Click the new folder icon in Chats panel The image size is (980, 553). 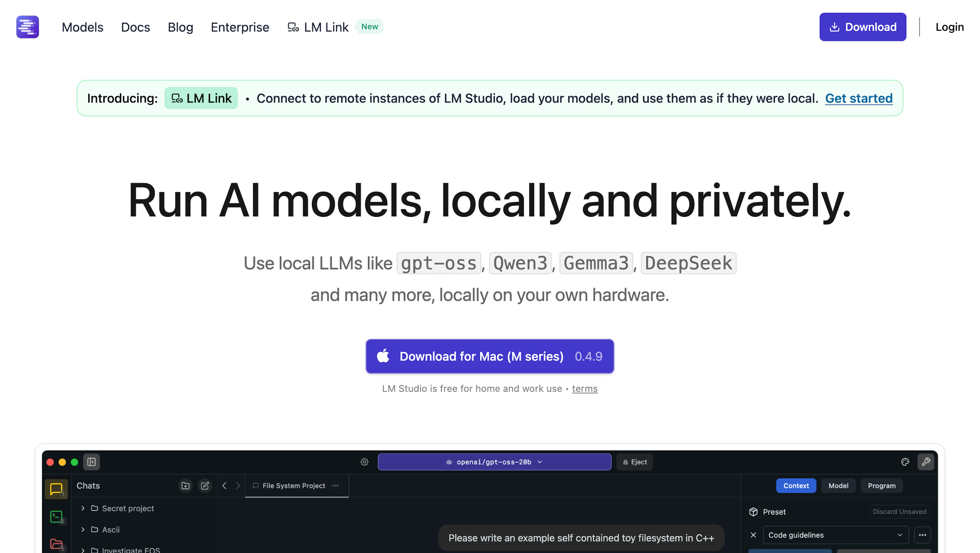185,486
